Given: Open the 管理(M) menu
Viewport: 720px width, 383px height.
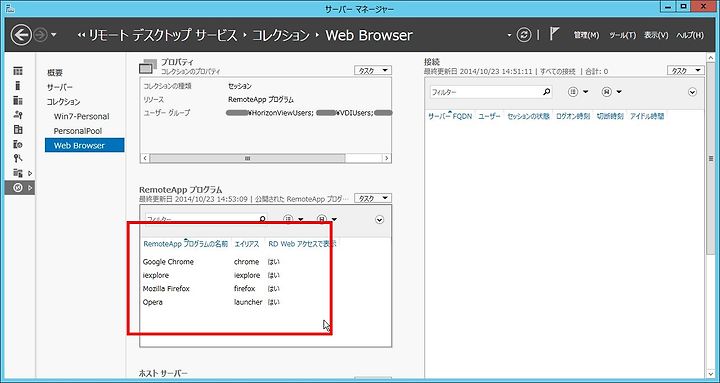Looking at the screenshot, I should (586, 35).
